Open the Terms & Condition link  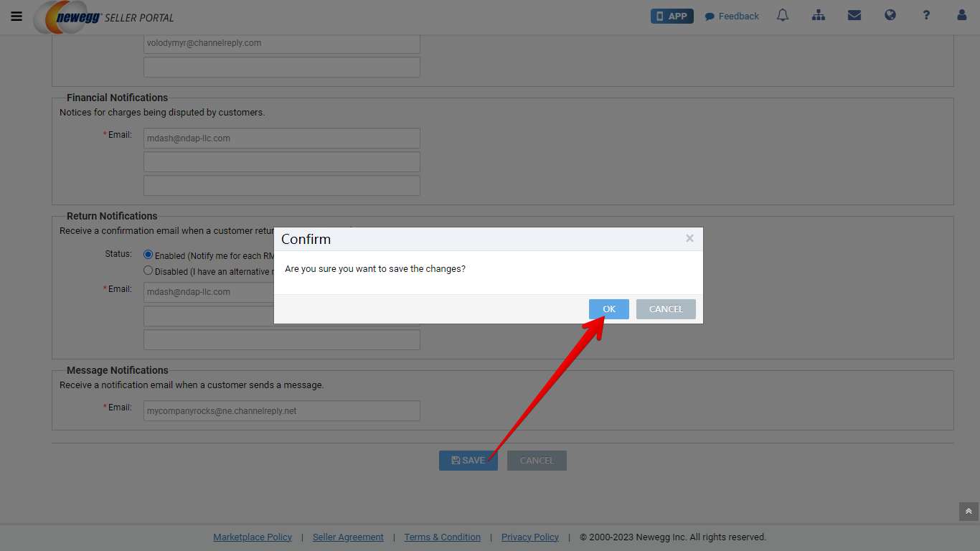pyautogui.click(x=442, y=537)
